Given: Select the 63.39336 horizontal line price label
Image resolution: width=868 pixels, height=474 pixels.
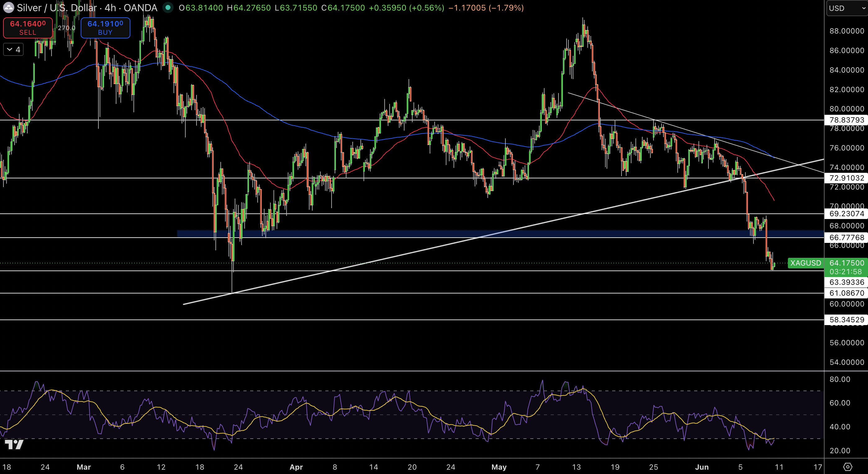Looking at the screenshot, I should pos(846,282).
